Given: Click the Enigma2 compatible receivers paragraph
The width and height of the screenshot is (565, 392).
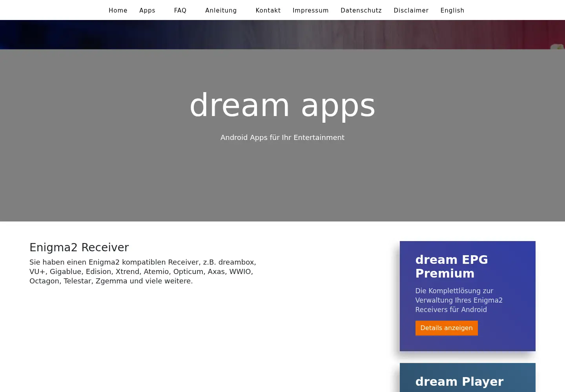Looking at the screenshot, I should 143,272.
